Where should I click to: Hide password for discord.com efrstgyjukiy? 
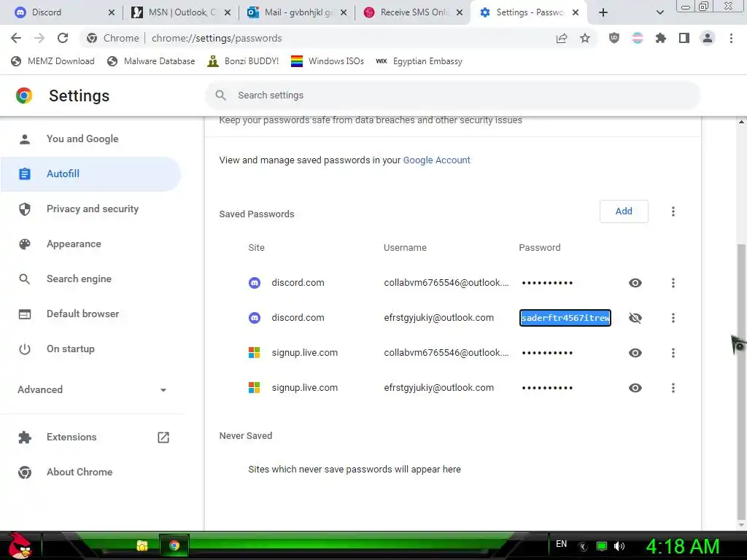[635, 318]
